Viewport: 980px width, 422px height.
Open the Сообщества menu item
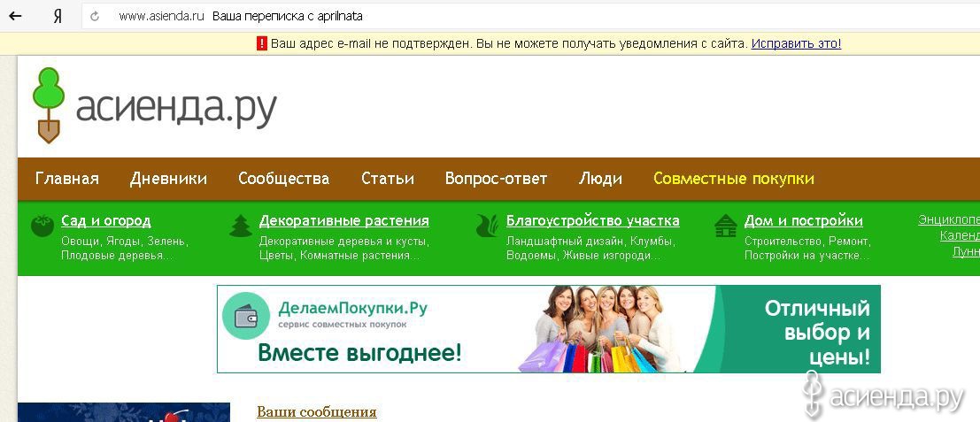284,179
